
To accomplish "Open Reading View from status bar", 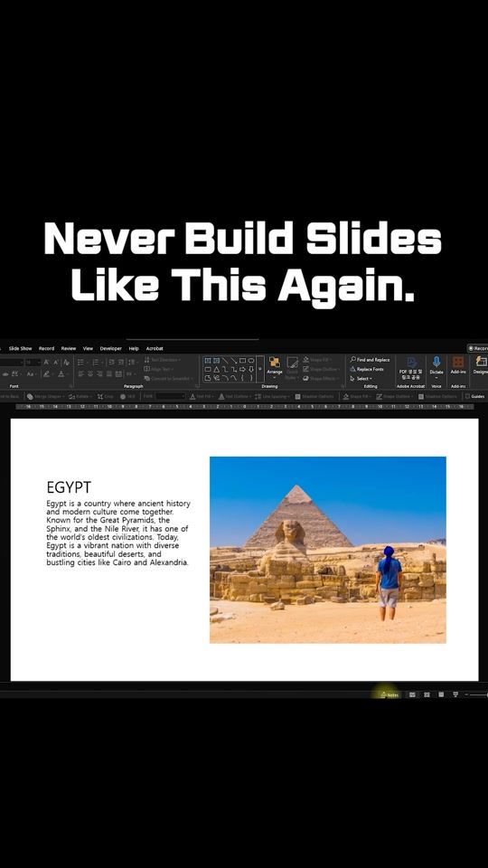I will [x=441, y=694].
